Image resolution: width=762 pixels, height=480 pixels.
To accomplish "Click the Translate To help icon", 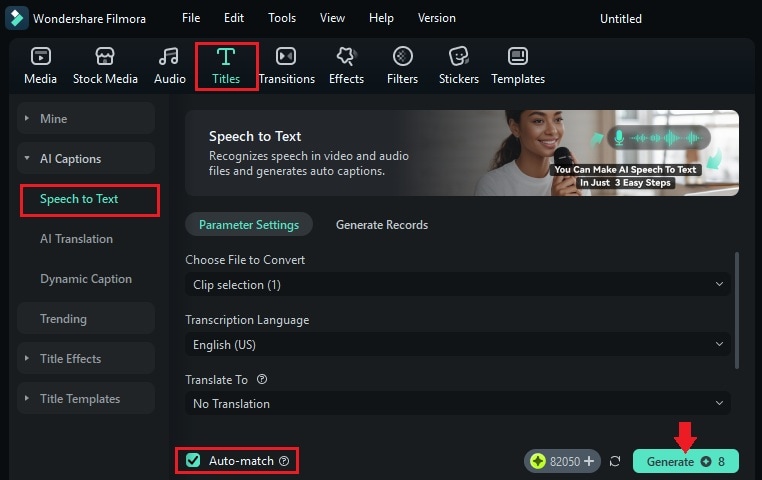I will 262,379.
